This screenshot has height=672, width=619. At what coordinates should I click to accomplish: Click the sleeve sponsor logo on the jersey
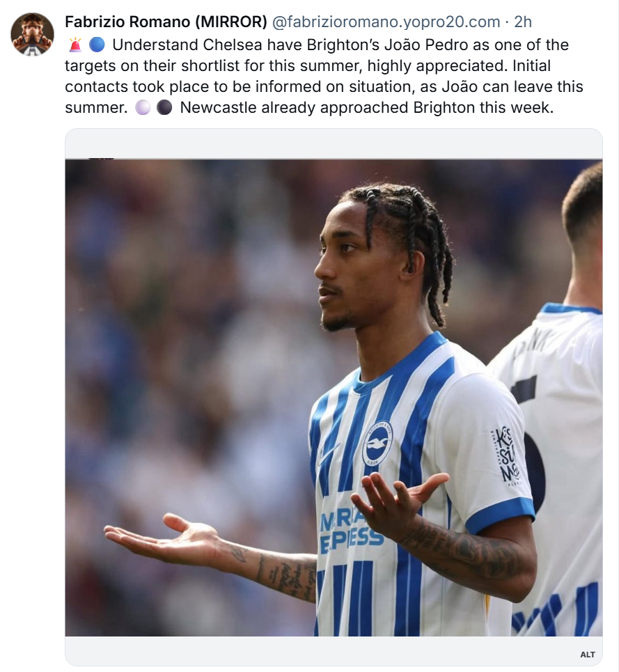[506, 456]
